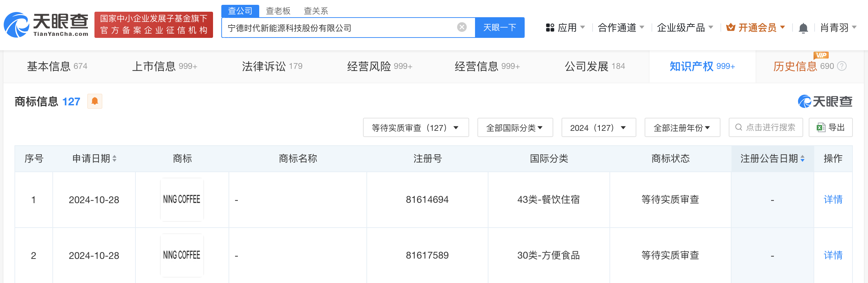Image resolution: width=868 pixels, height=283 pixels.
Task: Click the magnifier icon in trademark search
Action: coord(738,127)
